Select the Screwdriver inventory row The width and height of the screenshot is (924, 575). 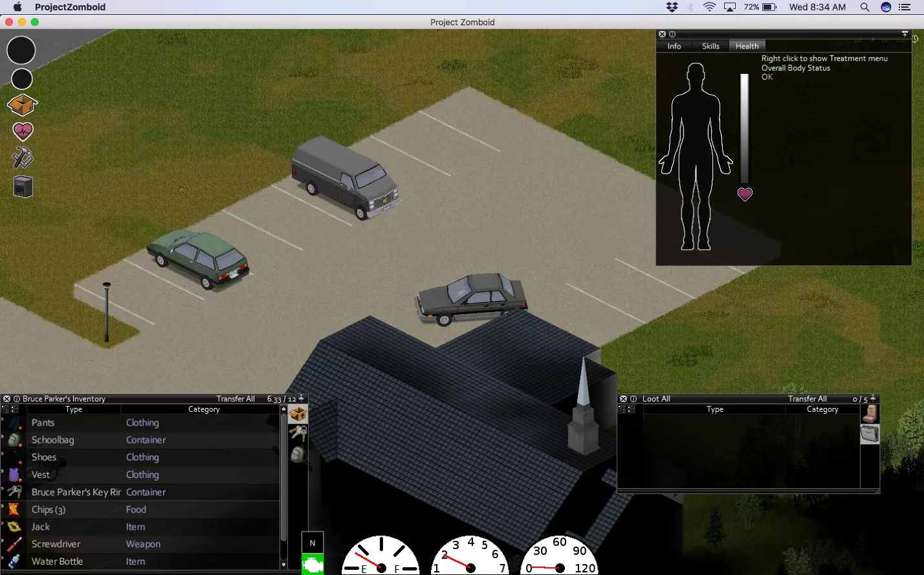tap(140, 544)
